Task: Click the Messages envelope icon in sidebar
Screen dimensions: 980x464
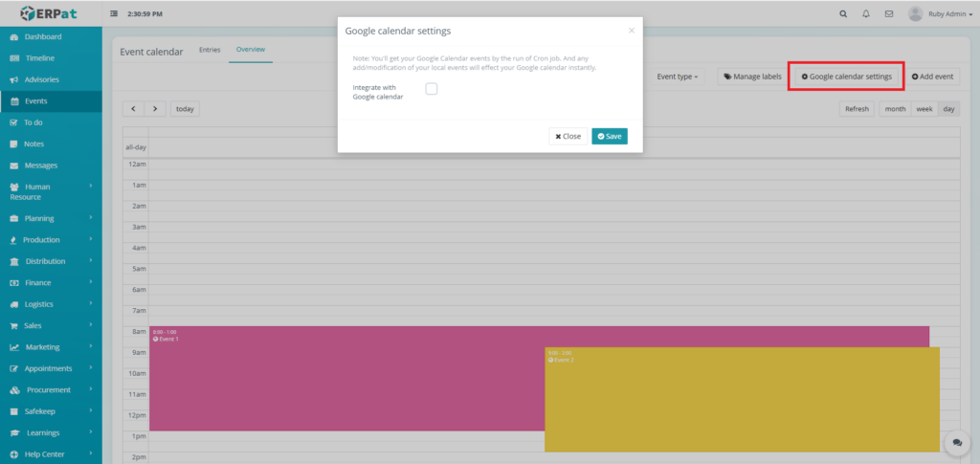Action: 14,166
